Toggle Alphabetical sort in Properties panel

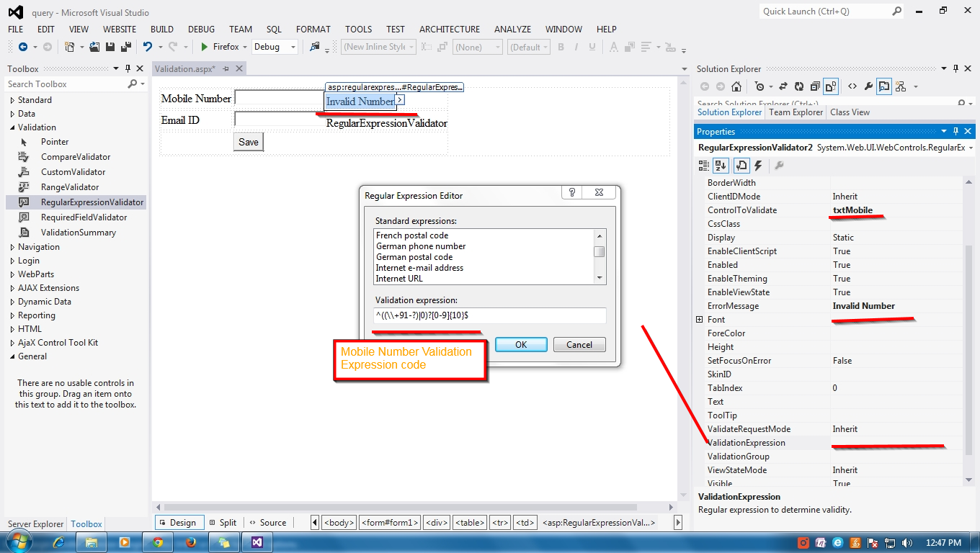(x=721, y=166)
